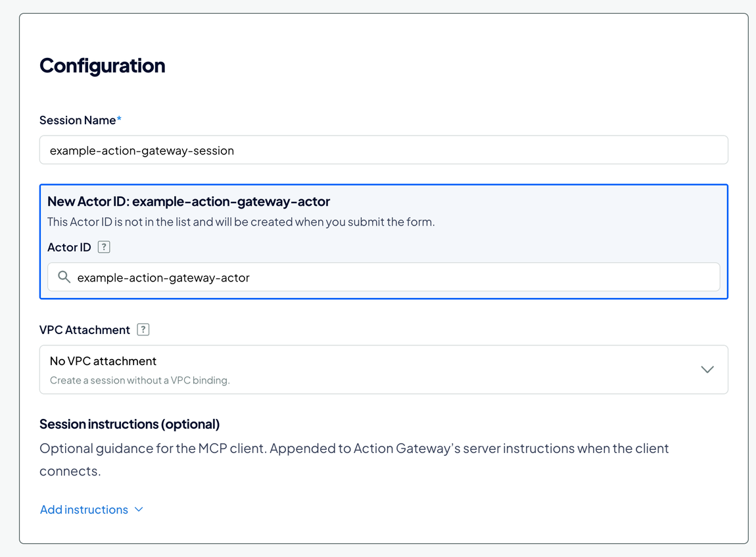Click the VPC dropdown chevron arrow
Viewport: 756px width, 557px height.
[707, 370]
